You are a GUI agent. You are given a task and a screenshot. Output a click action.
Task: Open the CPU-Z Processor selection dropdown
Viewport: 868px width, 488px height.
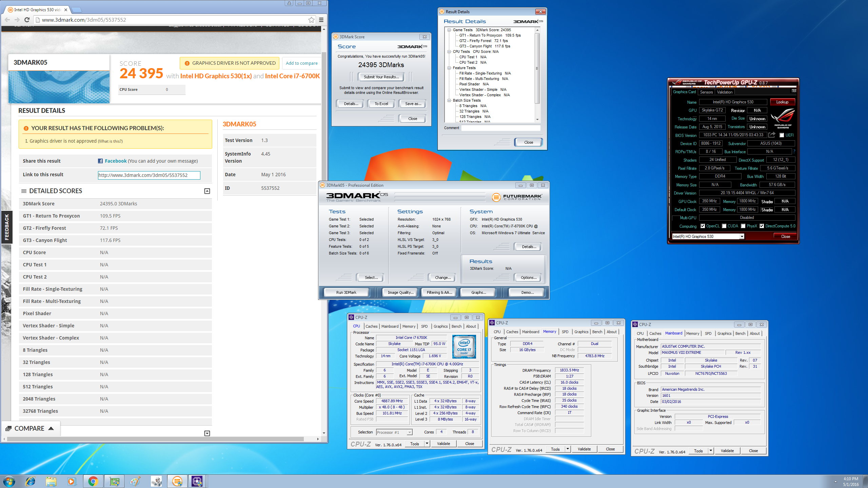(410, 432)
